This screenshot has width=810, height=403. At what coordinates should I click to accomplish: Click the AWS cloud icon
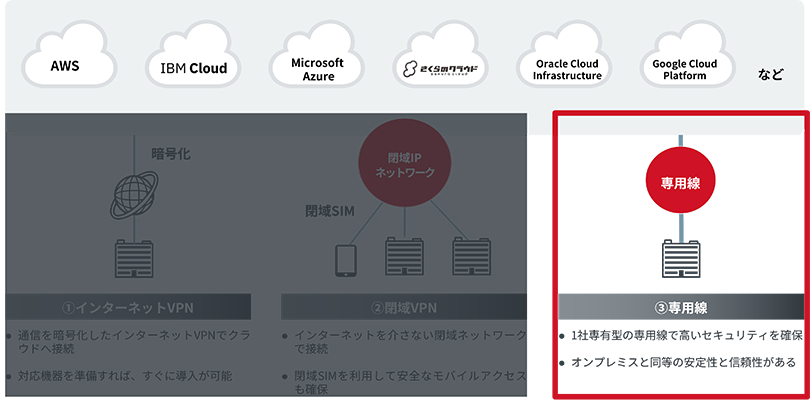(69, 56)
